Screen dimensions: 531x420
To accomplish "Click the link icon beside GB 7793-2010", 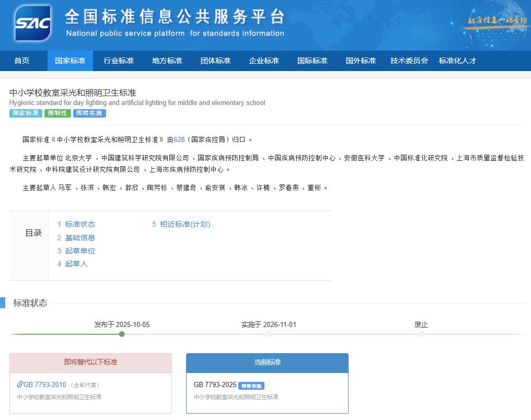I will pyautogui.click(x=20, y=384).
